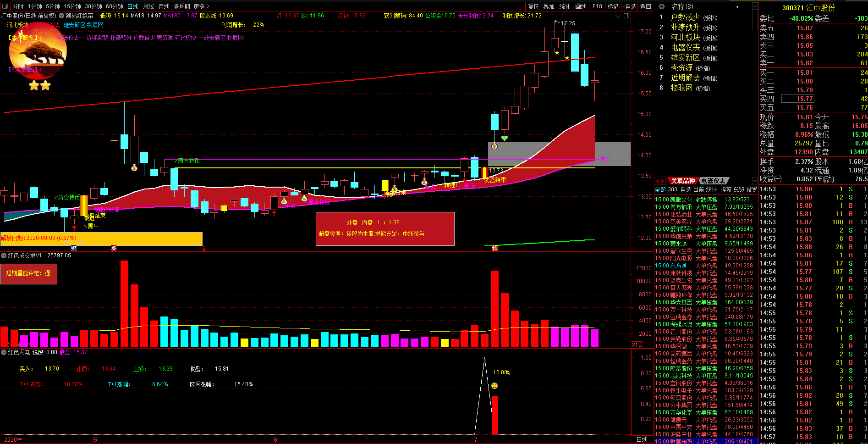Go to next related tab with right arrow
Image resolution: width=868 pixels, height=444 pixels.
coord(663,181)
